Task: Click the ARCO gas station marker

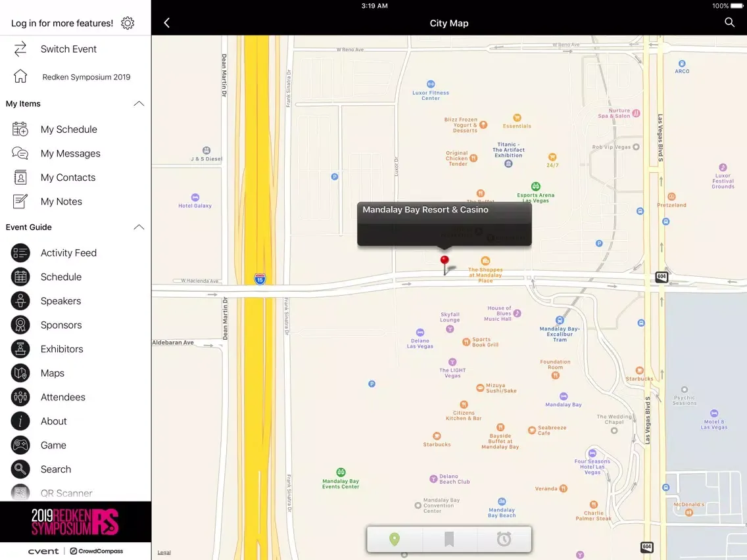Action: point(682,63)
